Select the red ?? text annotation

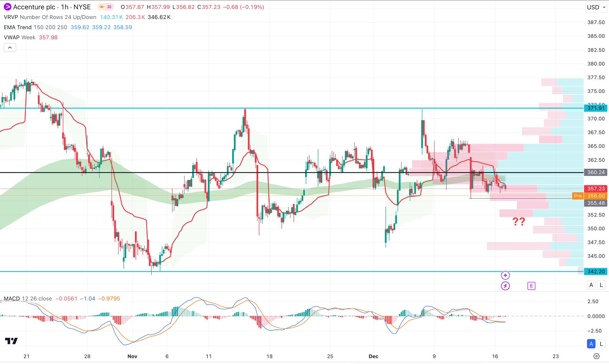[x=519, y=221]
